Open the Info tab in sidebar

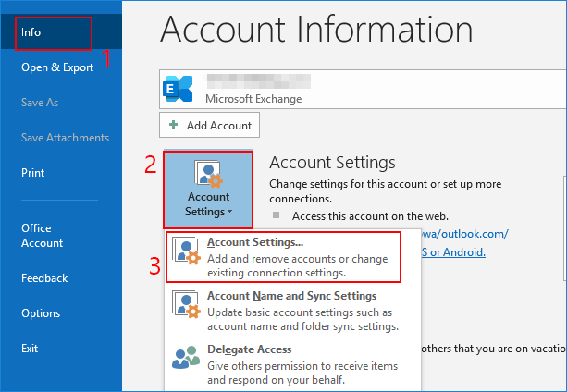61,32
